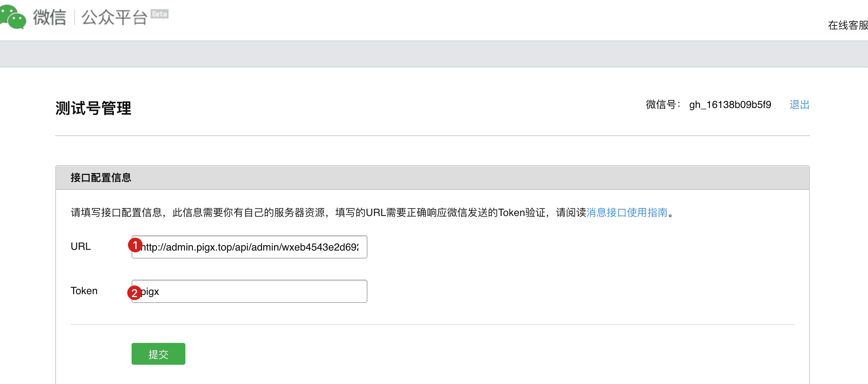The height and width of the screenshot is (384, 868).
Task: Click the green WeChat chat-bubble logo
Action: [13, 17]
